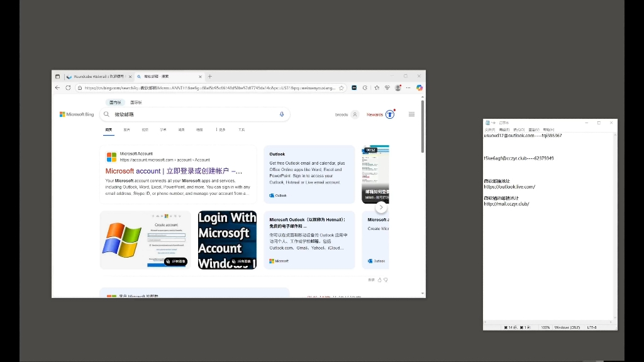Switch to the Roundcube Webmail tab
This screenshot has height=362, width=644.
pyautogui.click(x=99, y=77)
